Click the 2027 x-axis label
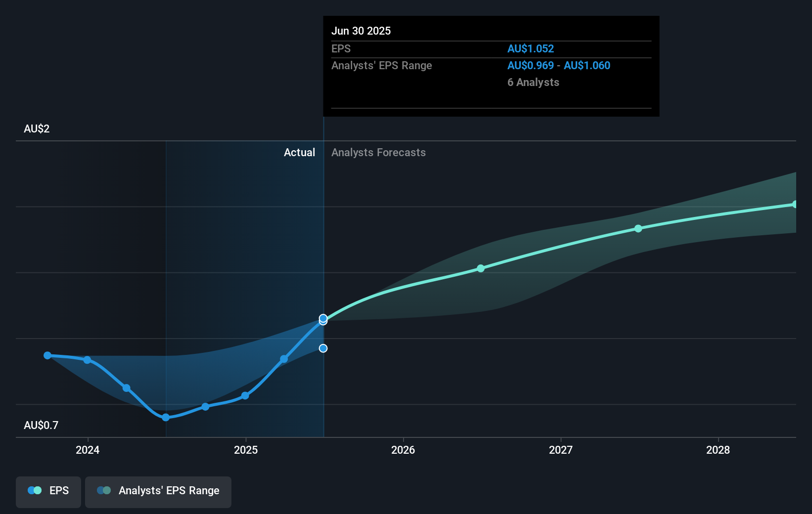Viewport: 812px width, 514px height. click(x=561, y=450)
